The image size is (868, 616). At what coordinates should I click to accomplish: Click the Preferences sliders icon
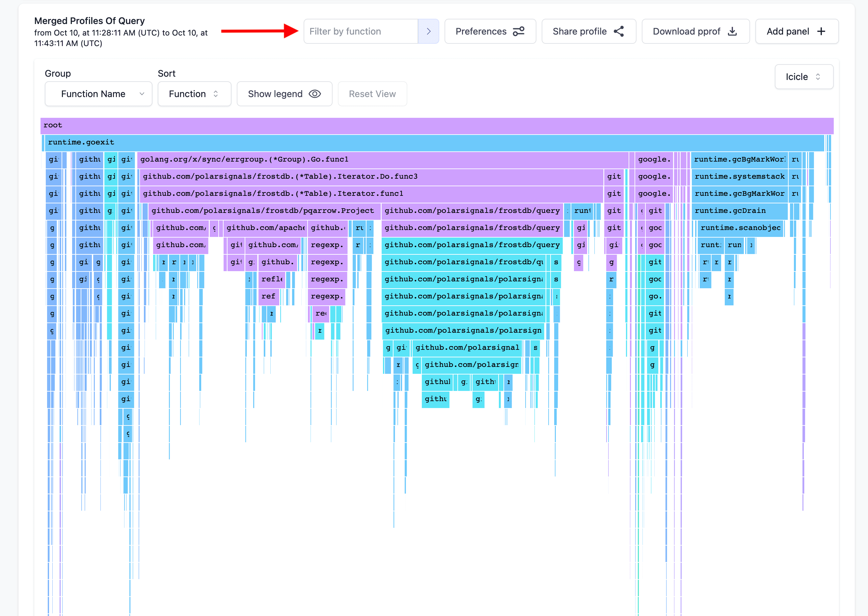coord(518,32)
